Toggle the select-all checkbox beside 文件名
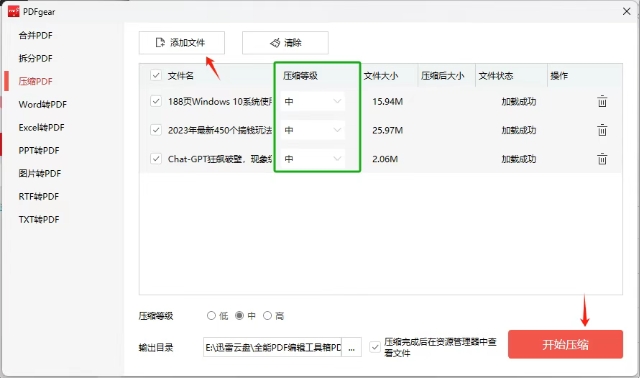Image resolution: width=640 pixels, height=378 pixels. pyautogui.click(x=156, y=75)
